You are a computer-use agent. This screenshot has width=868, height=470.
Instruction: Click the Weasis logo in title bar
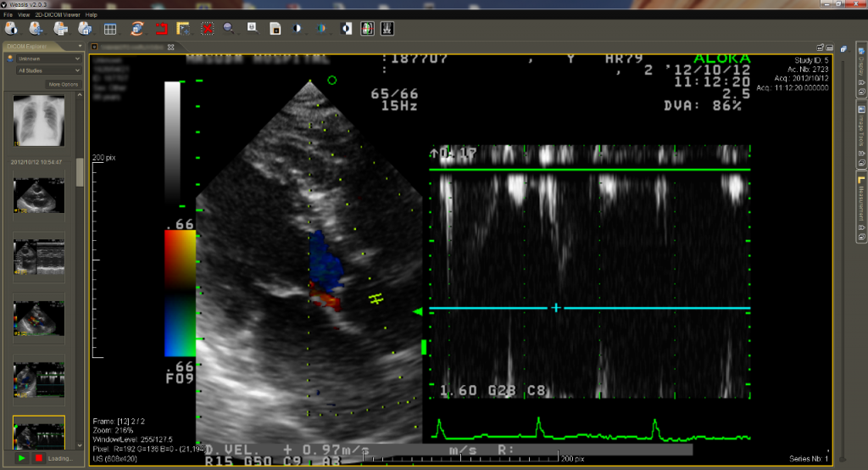4,4
